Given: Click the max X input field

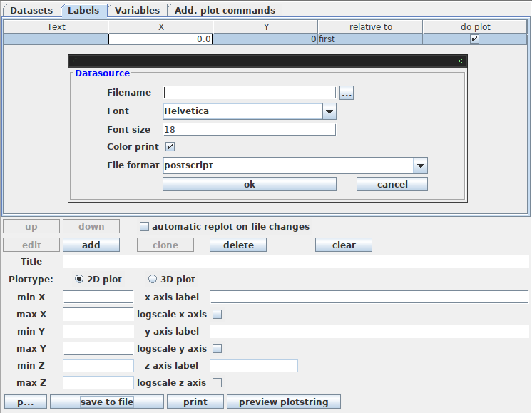Looking at the screenshot, I should pyautogui.click(x=98, y=315).
